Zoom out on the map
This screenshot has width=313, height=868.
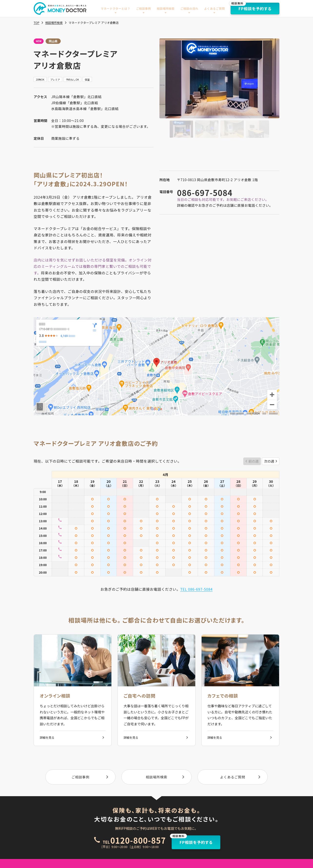[272, 405]
